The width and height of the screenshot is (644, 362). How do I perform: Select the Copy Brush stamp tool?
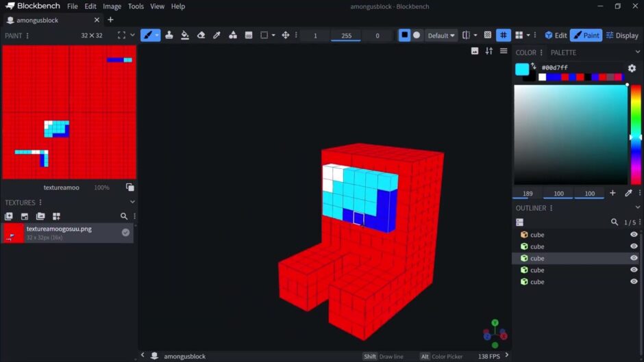169,35
